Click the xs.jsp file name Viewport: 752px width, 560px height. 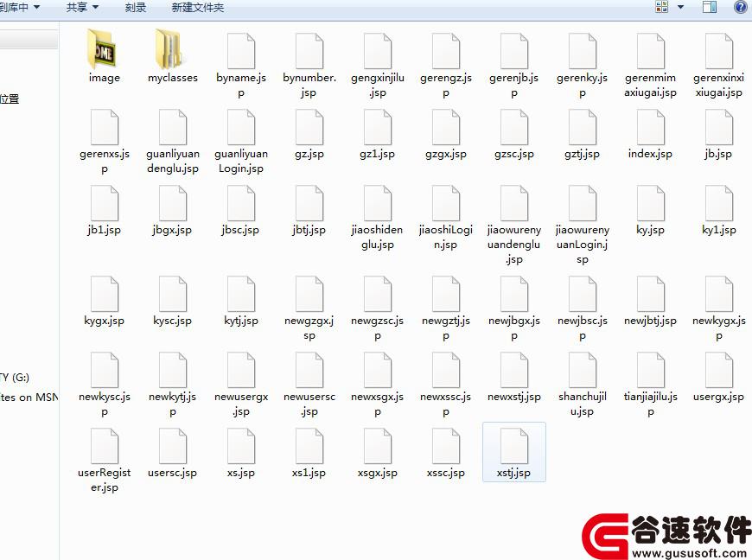[241, 474]
